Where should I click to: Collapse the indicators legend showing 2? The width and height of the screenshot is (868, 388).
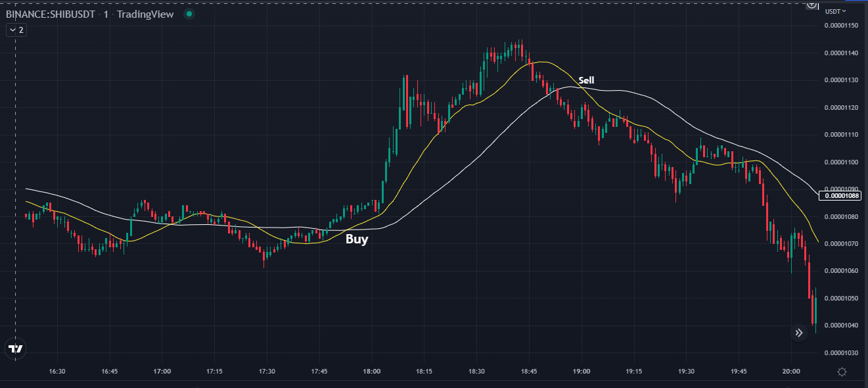pyautogui.click(x=16, y=30)
